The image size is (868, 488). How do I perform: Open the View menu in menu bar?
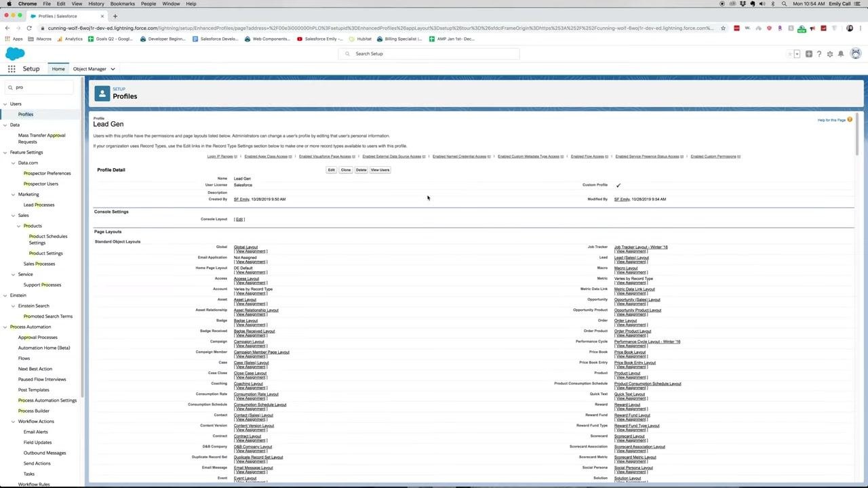[x=77, y=3]
